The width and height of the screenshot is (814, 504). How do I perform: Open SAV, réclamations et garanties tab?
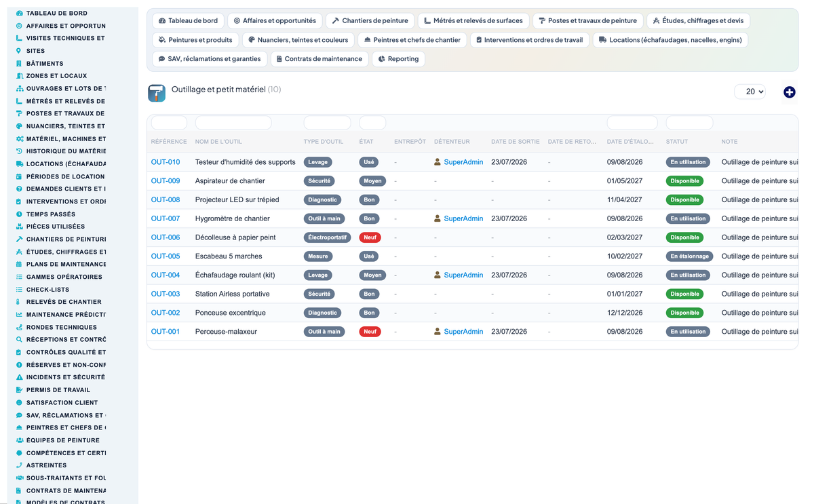(x=210, y=59)
